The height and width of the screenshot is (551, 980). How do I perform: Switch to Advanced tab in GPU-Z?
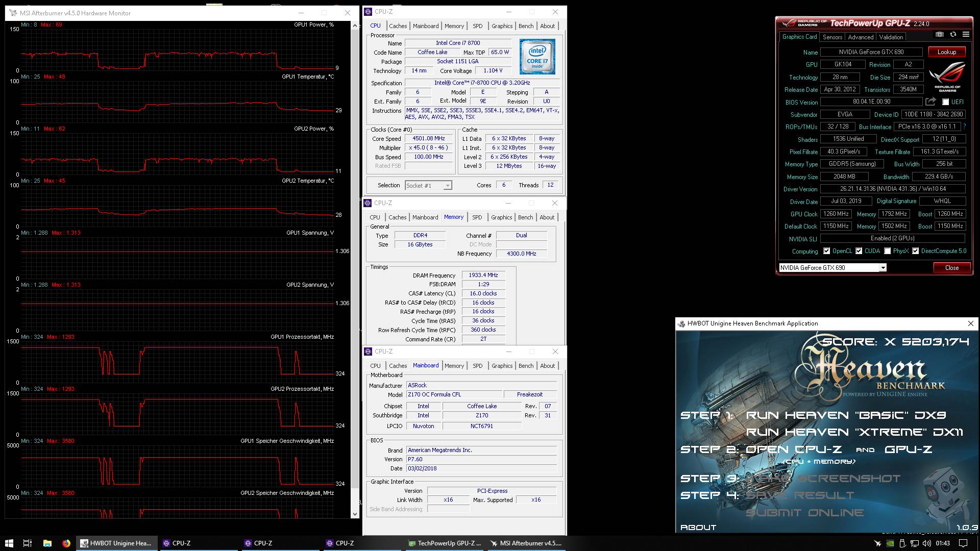[861, 37]
